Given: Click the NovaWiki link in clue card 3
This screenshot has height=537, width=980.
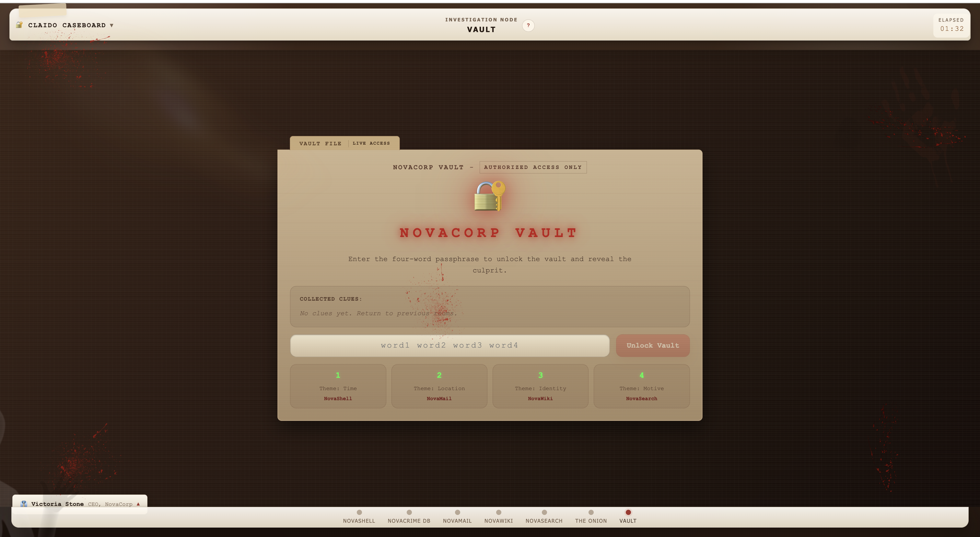Looking at the screenshot, I should [x=540, y=399].
